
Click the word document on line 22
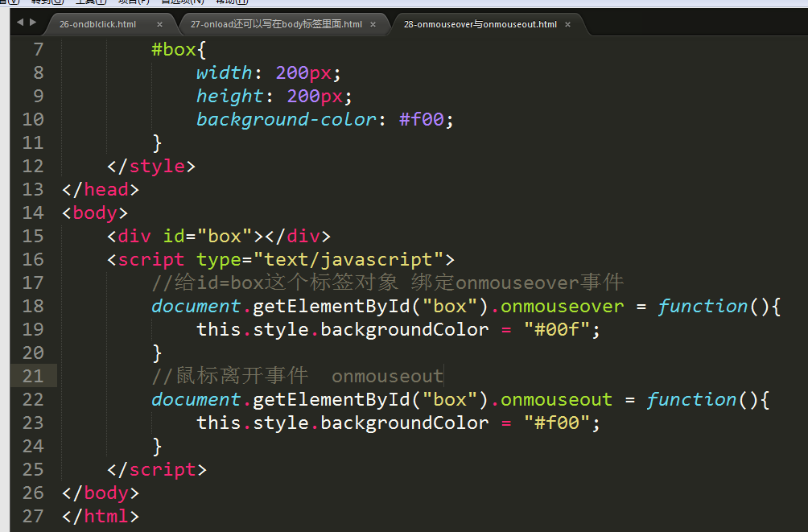coord(196,399)
